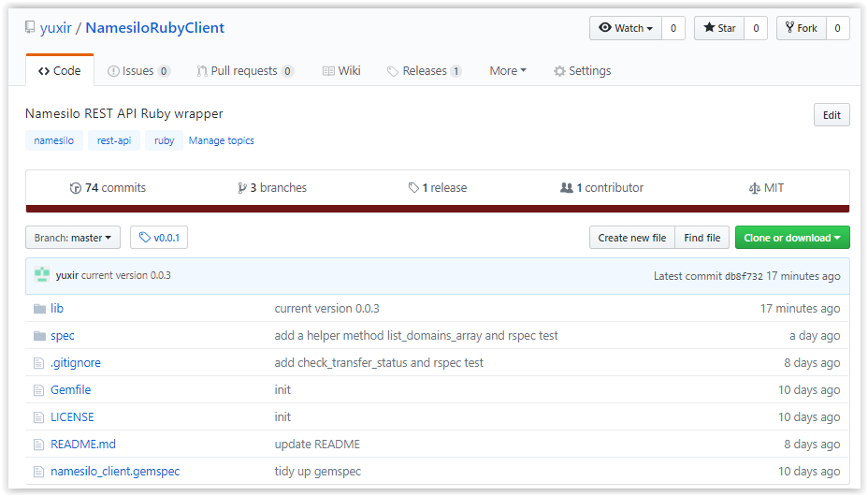This screenshot has height=496, width=868.
Task: Click the Fork count 0
Action: point(837,28)
